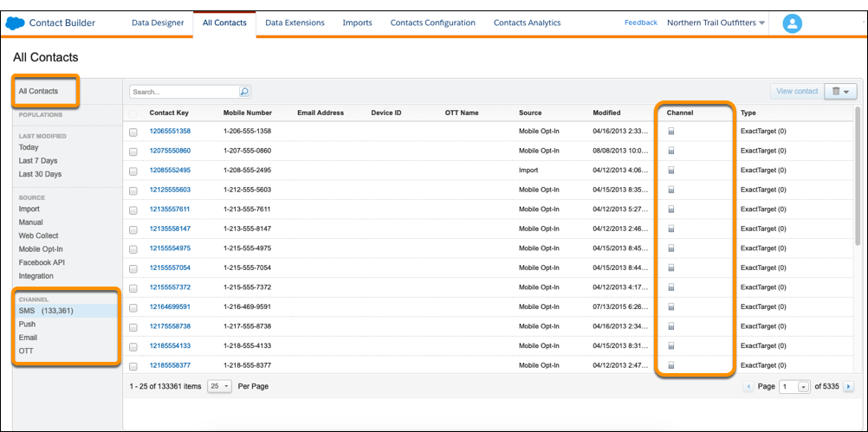Select the OTT channel filter
Viewport: 868px width, 432px height.
click(x=26, y=351)
